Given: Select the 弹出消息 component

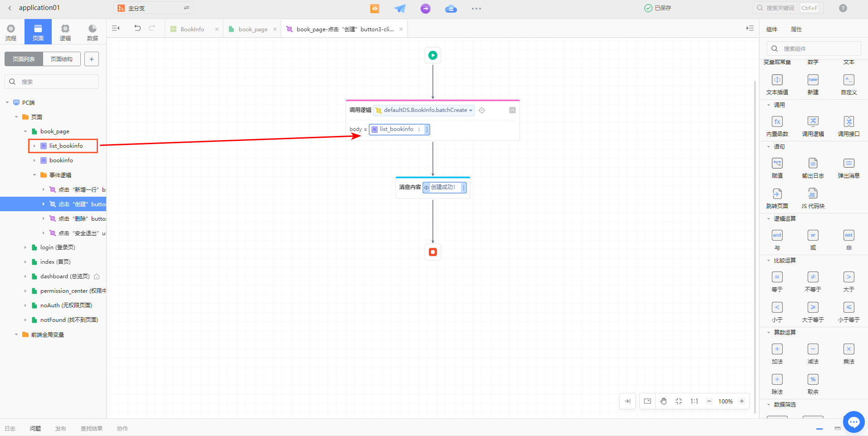Looking at the screenshot, I should pos(849,168).
